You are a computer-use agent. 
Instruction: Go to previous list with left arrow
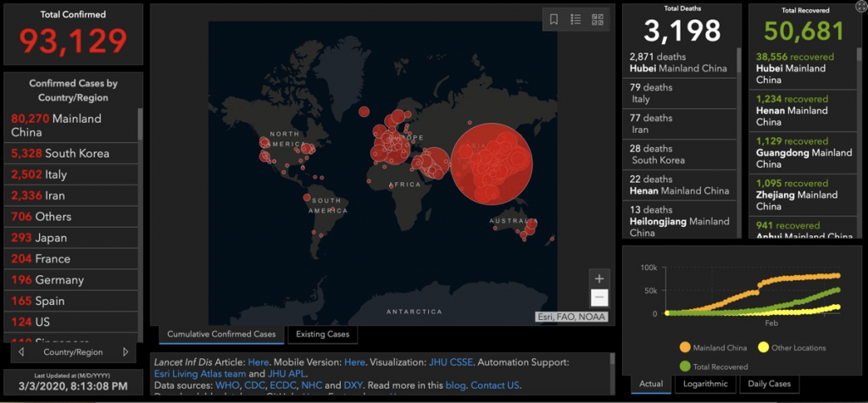point(20,351)
